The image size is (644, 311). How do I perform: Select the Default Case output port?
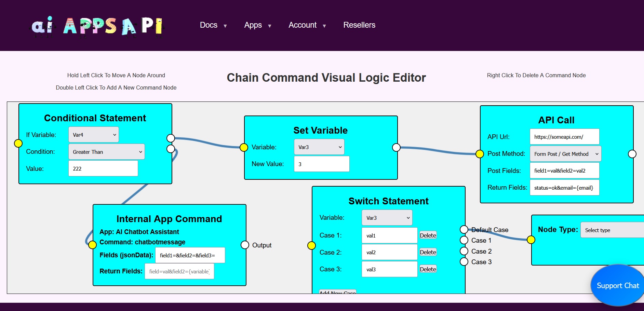click(x=464, y=229)
